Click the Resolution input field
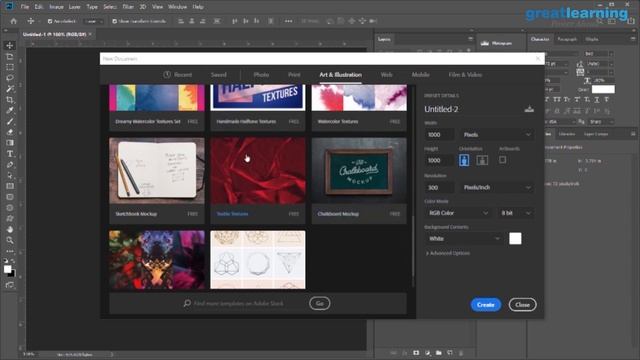This screenshot has height=360, width=640. [439, 187]
